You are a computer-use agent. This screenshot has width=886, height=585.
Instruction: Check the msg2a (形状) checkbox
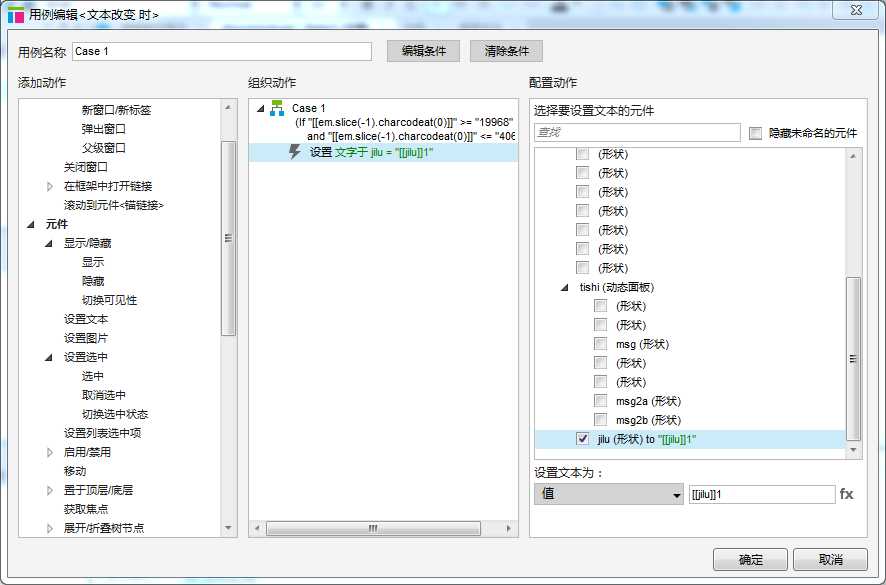point(600,401)
